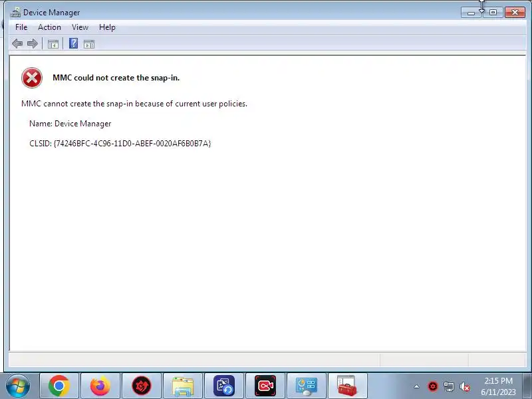Maximize the Device Manager window
This screenshot has height=399, width=532.
coord(493,13)
